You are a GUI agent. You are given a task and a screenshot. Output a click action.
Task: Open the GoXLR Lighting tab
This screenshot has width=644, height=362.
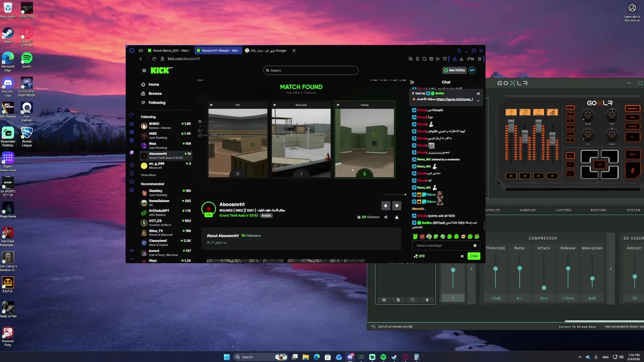coord(563,210)
